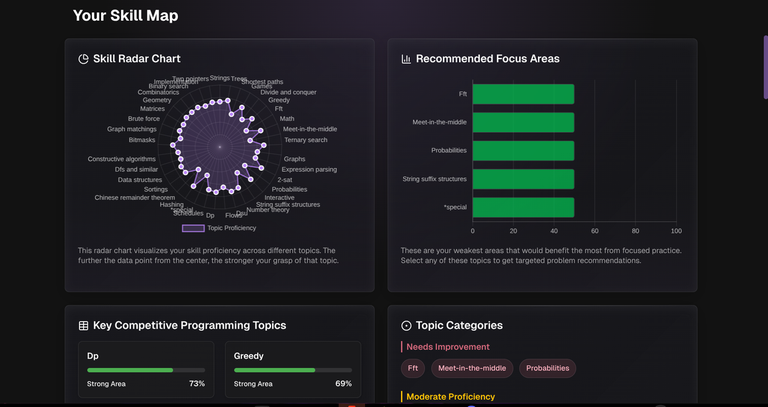768x407 pixels.
Task: Select the Fft tag under Needs Improvement
Action: (413, 368)
